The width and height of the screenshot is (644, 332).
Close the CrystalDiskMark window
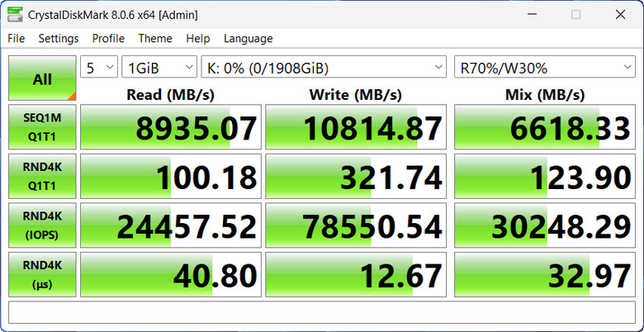tap(620, 15)
